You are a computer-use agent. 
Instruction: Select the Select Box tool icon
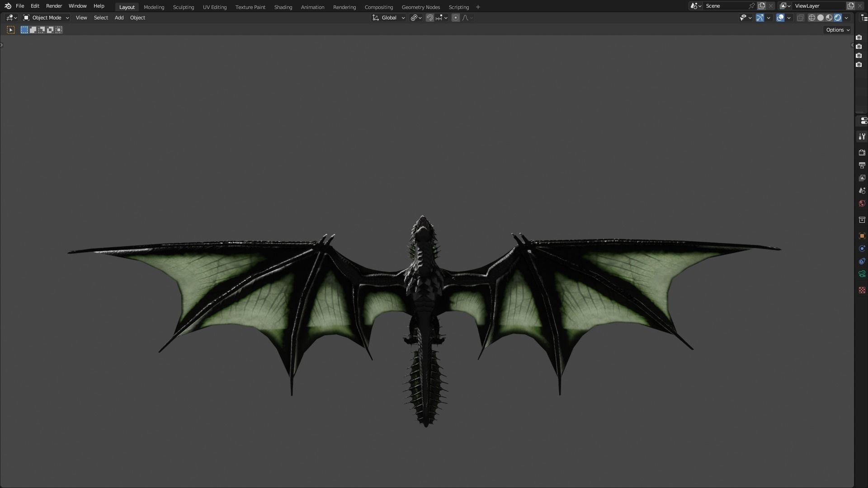(x=11, y=30)
